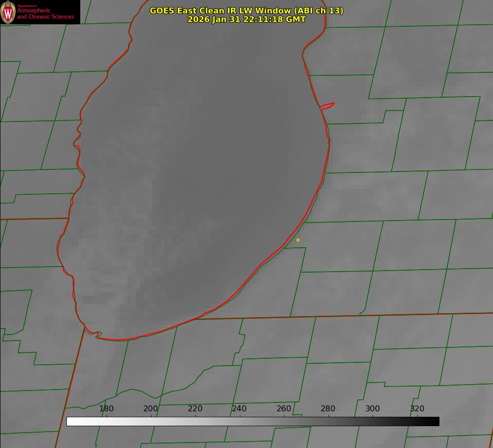Screen dimensions: 493x448
Task: Click the 22:11:18 GMT timestamp line
Action: (247, 19)
